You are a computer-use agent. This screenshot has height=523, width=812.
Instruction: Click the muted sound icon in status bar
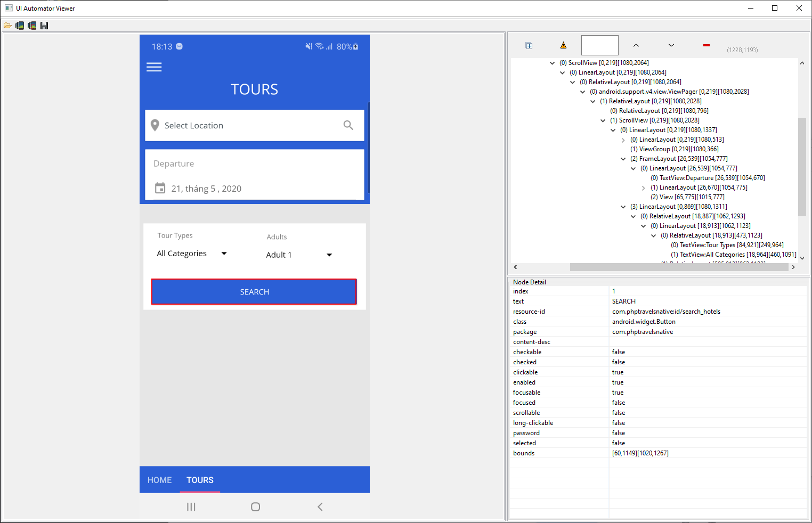[308, 46]
